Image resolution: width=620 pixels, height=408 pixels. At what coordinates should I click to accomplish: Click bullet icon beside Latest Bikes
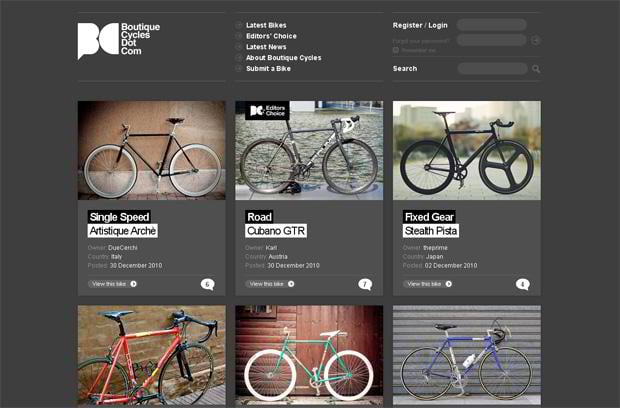[x=238, y=25]
